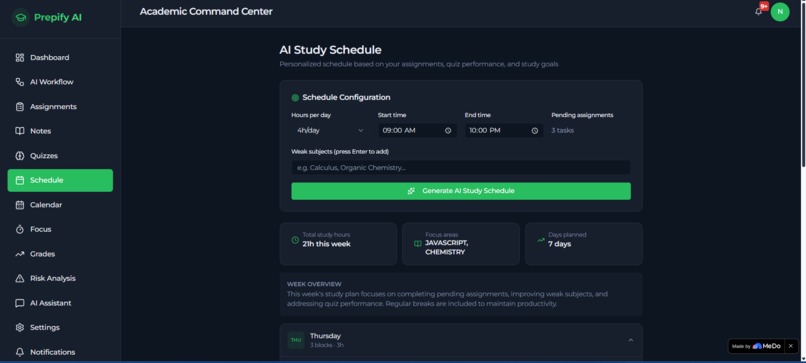Switch to Quizzes page

[x=60, y=156]
